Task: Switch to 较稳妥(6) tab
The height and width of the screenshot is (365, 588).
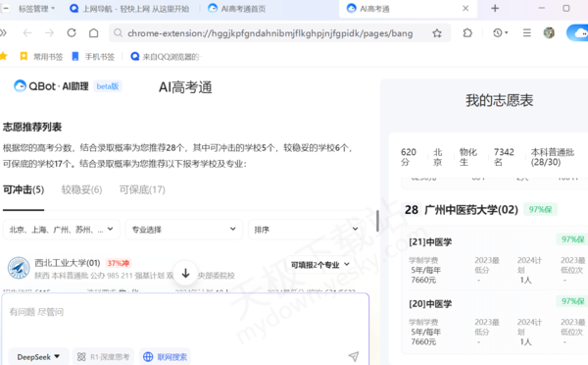Action: pos(81,189)
